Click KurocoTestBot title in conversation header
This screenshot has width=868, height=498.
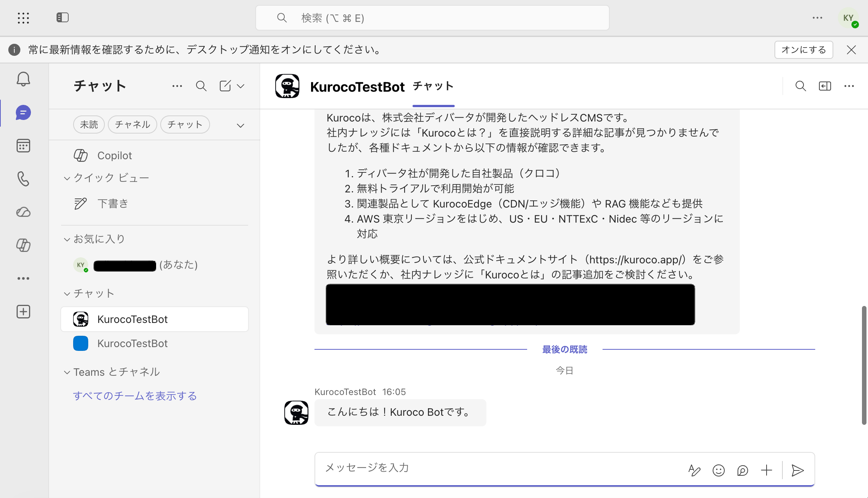coord(357,87)
